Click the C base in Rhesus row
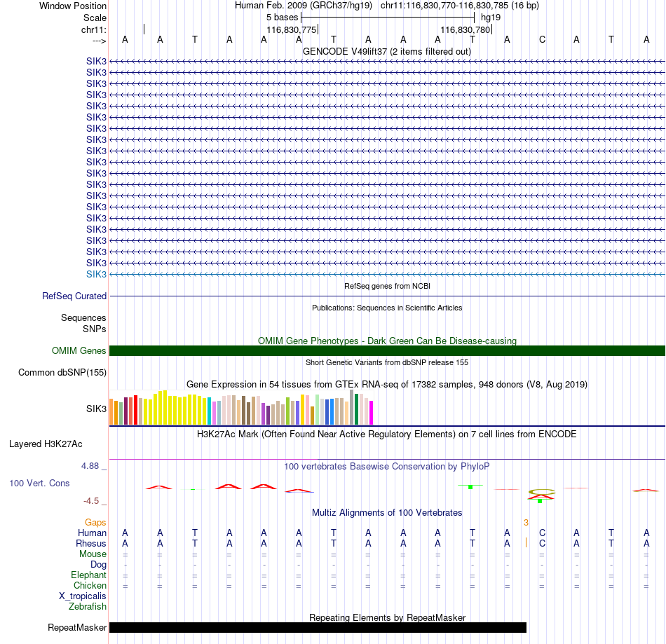The height and width of the screenshot is (644, 666). tap(542, 543)
